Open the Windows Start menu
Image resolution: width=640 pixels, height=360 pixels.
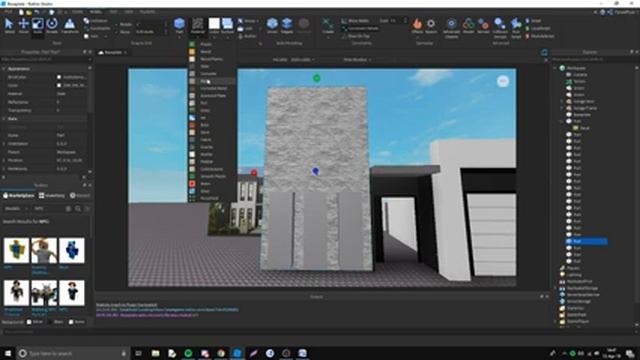click(x=7, y=353)
